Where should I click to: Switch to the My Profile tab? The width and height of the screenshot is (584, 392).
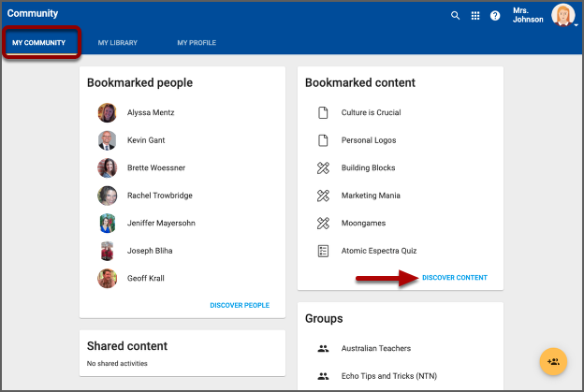(197, 43)
